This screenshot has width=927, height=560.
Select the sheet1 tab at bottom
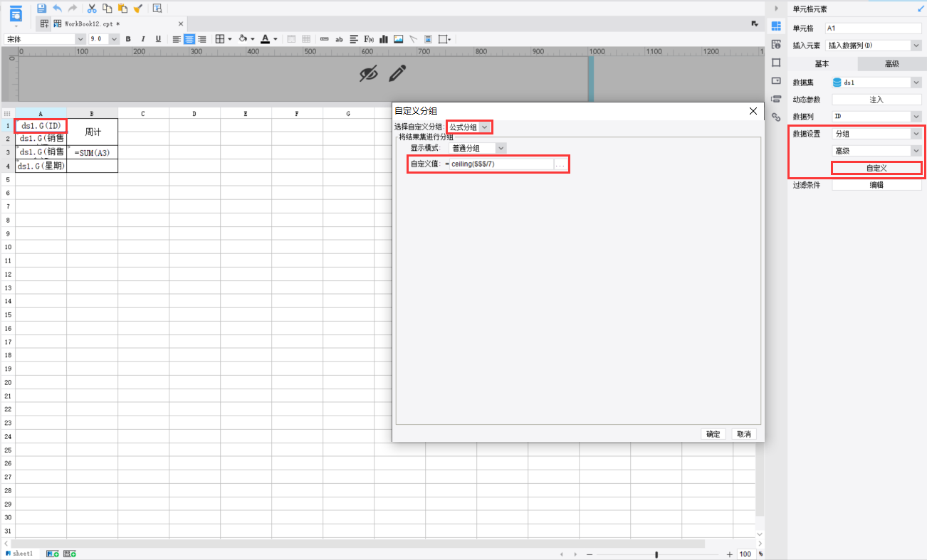pyautogui.click(x=19, y=554)
